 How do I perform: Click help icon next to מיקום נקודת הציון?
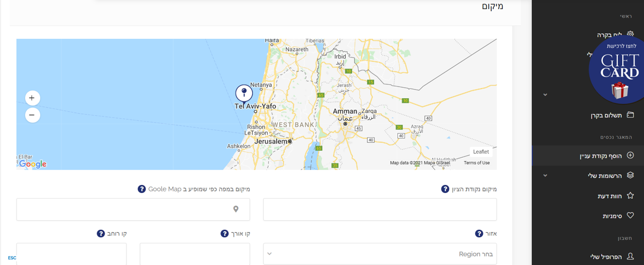click(445, 189)
